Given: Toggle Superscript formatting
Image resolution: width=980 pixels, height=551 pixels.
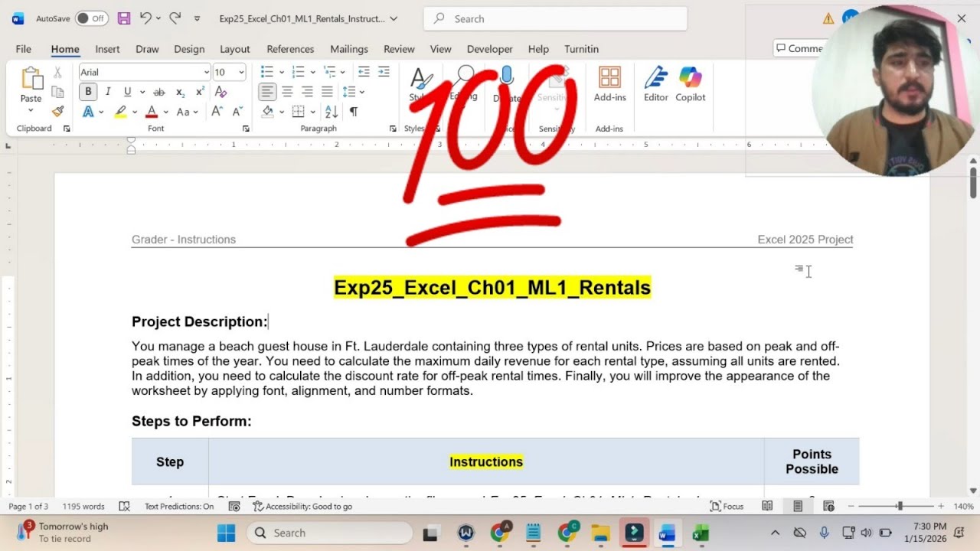Looking at the screenshot, I should [200, 92].
